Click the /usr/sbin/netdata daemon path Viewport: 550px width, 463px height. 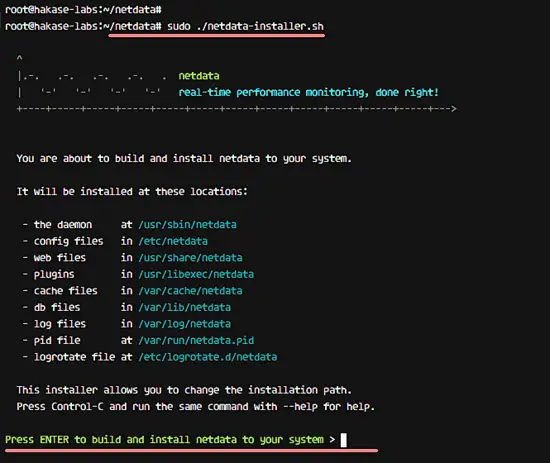click(187, 224)
